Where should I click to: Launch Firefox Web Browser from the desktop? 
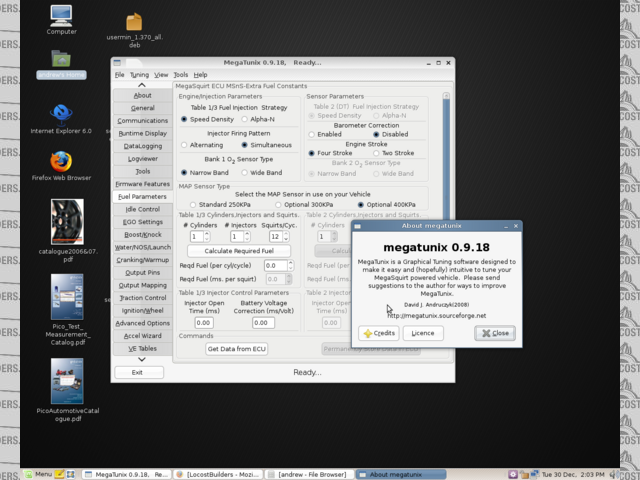61,161
